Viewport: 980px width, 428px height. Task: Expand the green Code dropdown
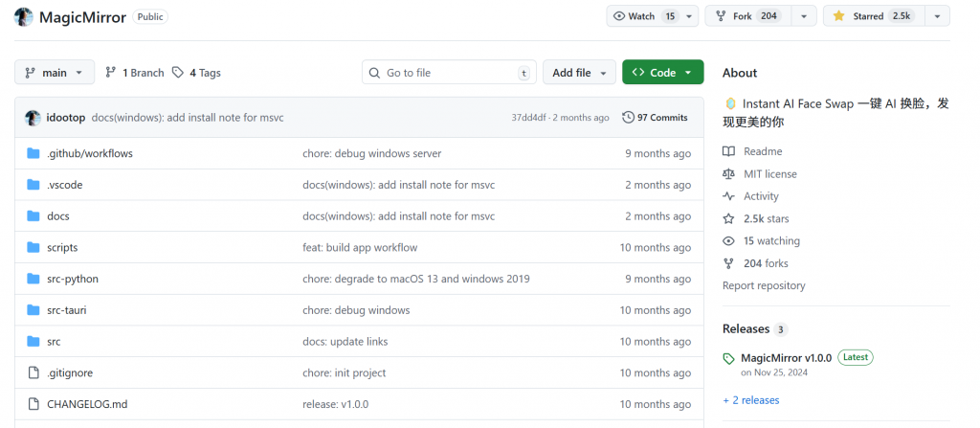click(662, 73)
